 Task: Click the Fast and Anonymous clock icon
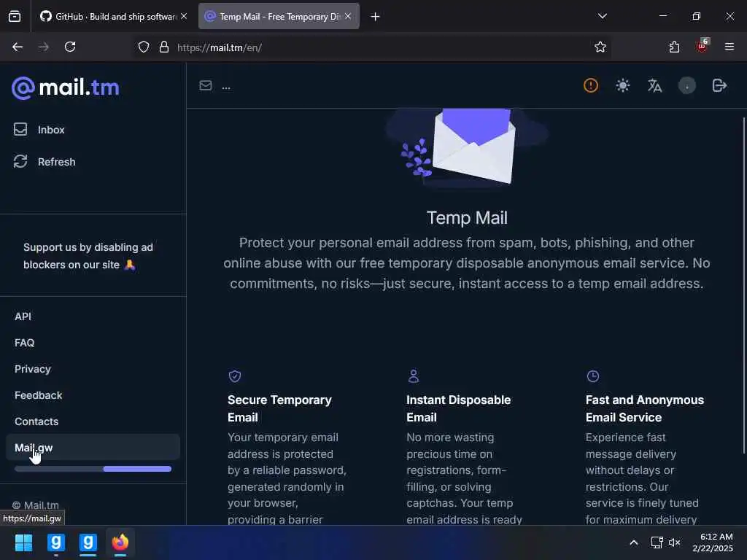(592, 376)
